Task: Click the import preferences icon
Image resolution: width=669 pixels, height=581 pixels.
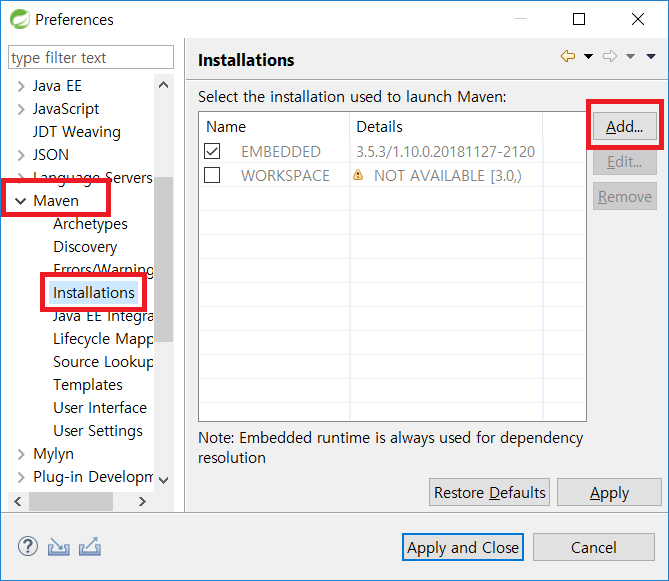Action: [x=58, y=547]
